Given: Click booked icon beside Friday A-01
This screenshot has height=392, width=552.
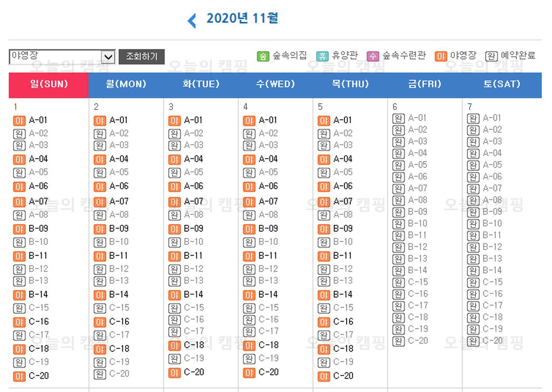Looking at the screenshot, I should pyautogui.click(x=398, y=119).
